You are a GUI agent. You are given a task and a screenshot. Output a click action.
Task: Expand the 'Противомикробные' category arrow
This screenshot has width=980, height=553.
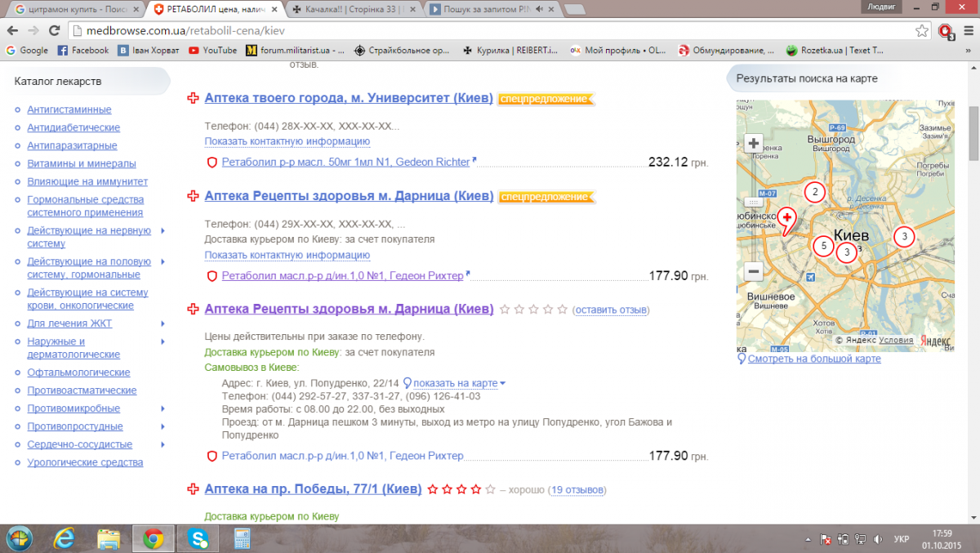pos(163,408)
